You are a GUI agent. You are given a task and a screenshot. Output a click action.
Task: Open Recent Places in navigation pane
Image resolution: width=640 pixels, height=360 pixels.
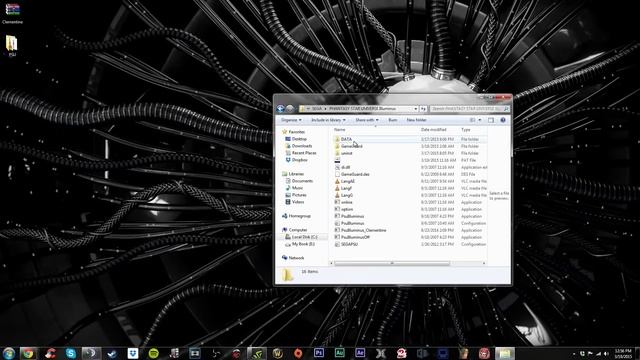coord(304,153)
